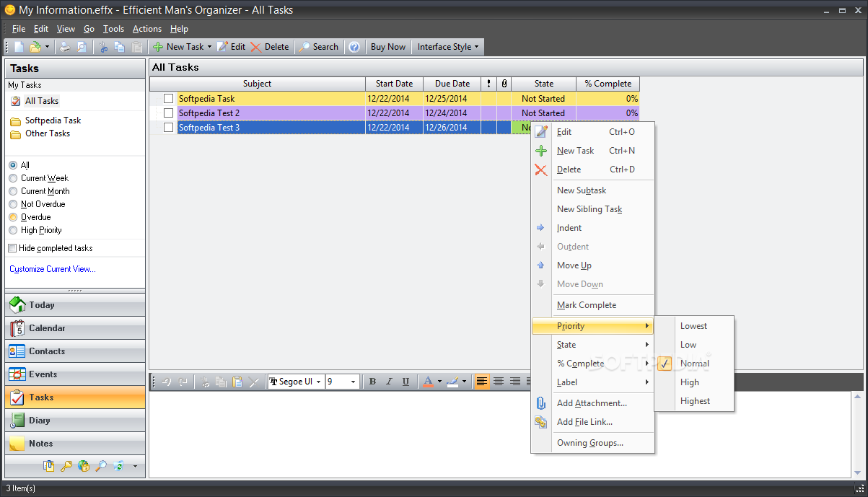
Task: Click the magnifier icon in sidebar bottom strip
Action: tap(101, 466)
